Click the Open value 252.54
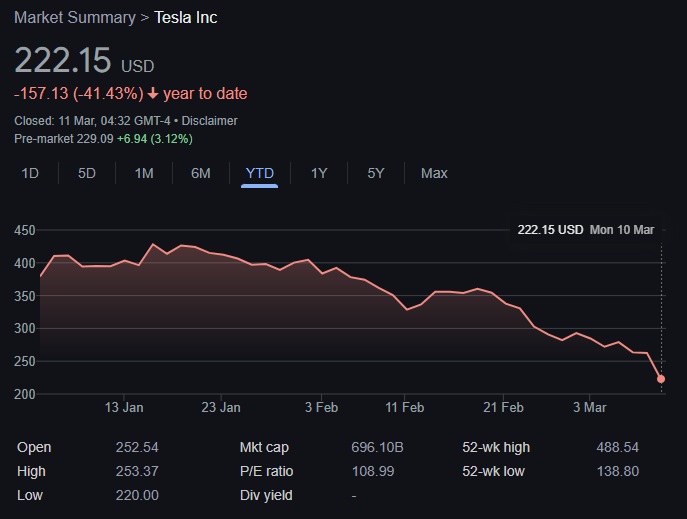This screenshot has width=687, height=519. click(137, 447)
